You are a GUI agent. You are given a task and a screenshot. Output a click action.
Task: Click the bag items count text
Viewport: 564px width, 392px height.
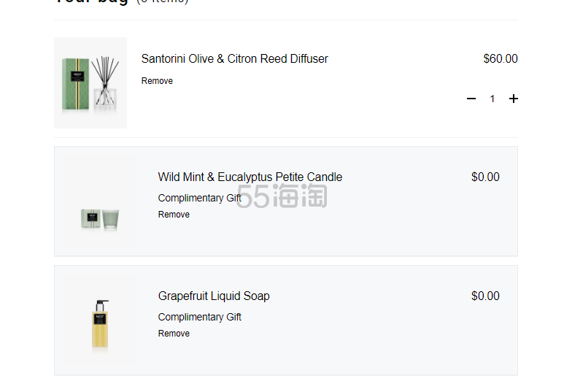point(163,1)
